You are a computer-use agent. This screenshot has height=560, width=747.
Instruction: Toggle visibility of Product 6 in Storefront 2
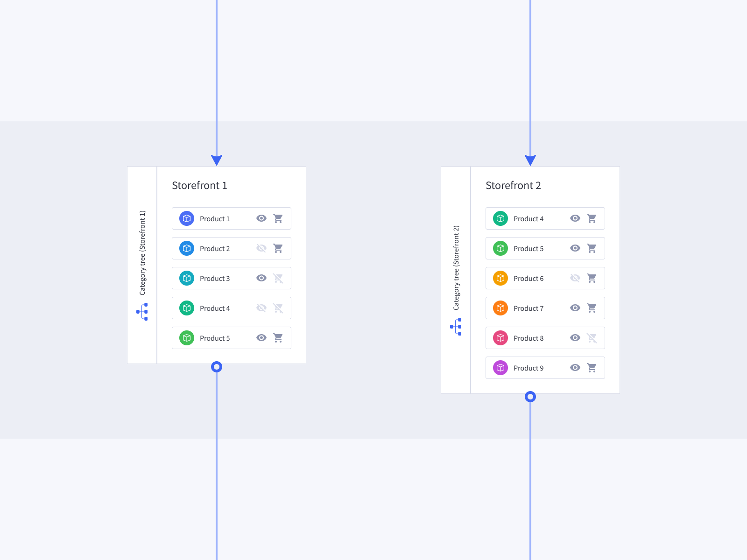575,278
